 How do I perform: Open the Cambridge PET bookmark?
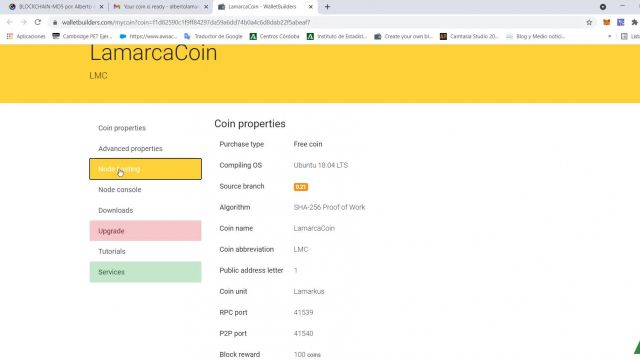coord(82,36)
